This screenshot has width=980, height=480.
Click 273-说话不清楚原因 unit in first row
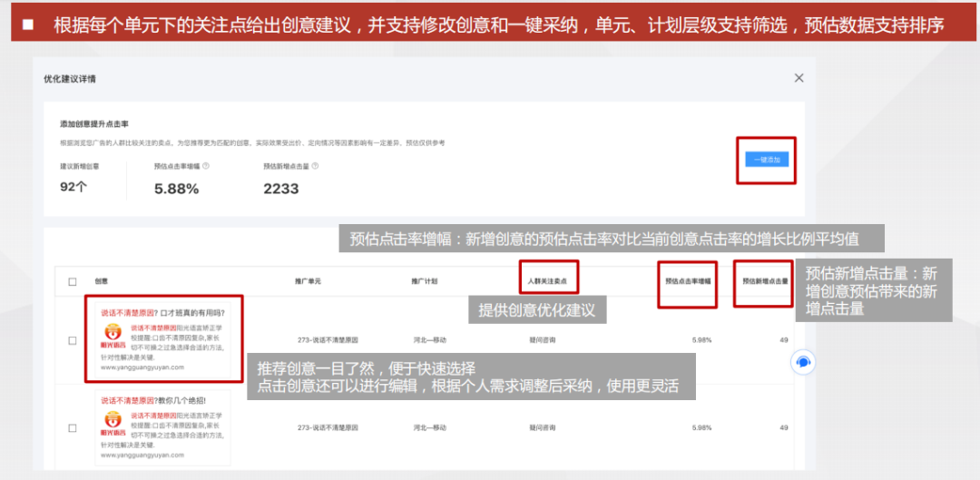[329, 340]
